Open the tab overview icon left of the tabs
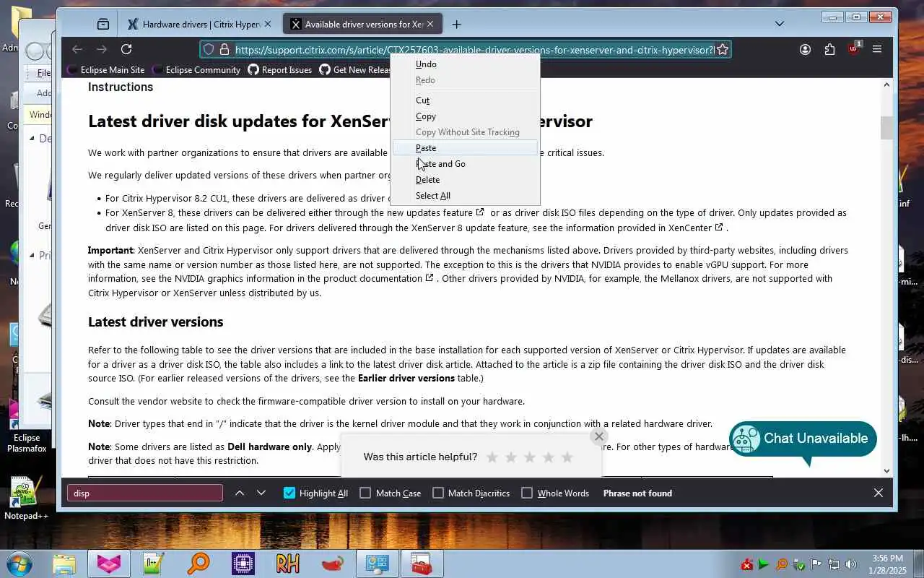Image resolution: width=924 pixels, height=578 pixels. (103, 24)
